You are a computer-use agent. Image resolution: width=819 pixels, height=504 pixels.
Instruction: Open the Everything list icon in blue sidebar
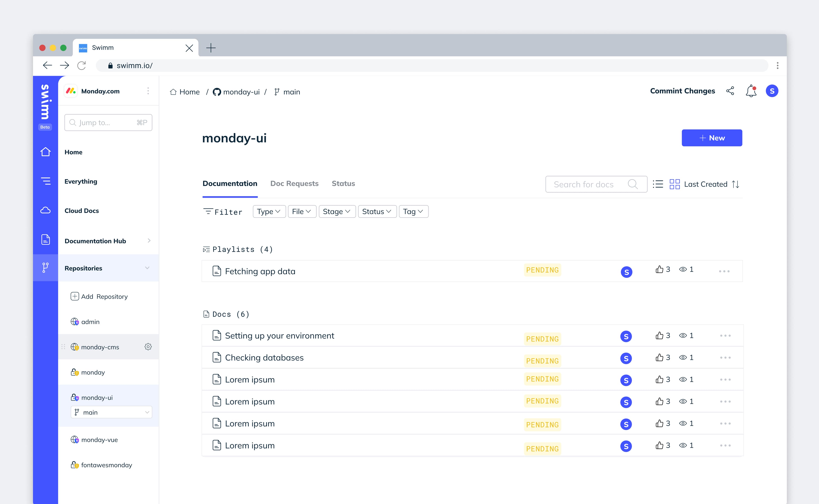(x=45, y=181)
